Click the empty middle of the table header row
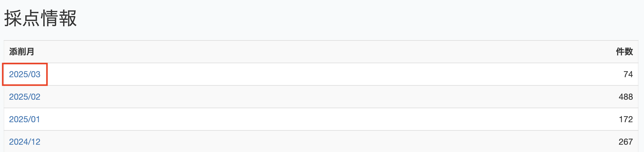The width and height of the screenshot is (644, 152). 321,52
